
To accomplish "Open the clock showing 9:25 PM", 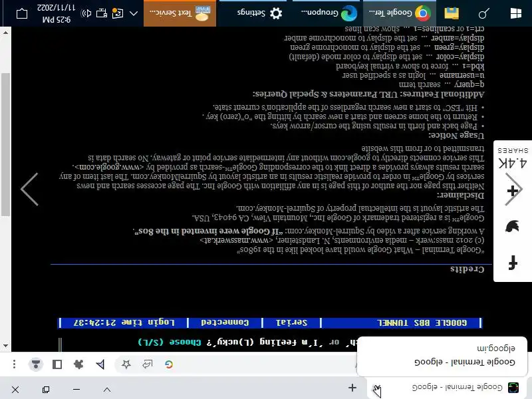I will click(57, 13).
